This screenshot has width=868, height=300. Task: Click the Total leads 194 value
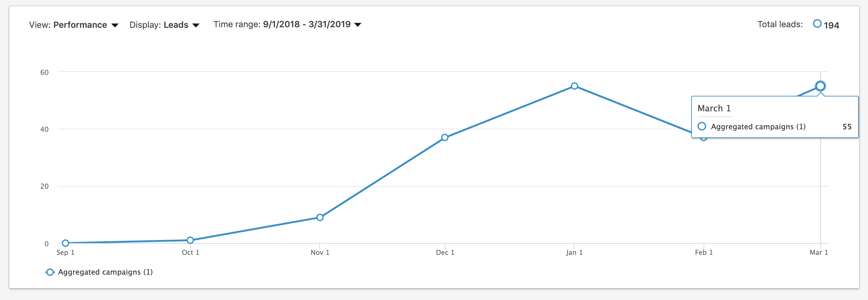831,25
